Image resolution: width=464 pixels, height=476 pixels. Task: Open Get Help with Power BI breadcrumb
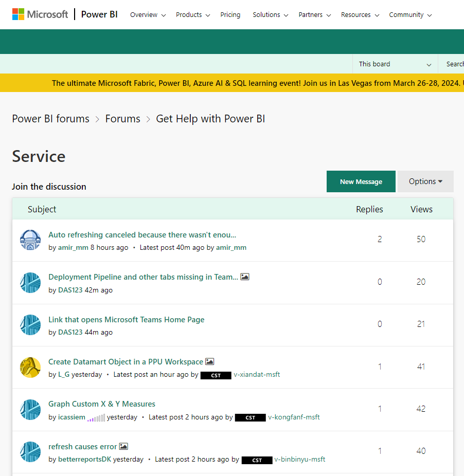point(210,119)
